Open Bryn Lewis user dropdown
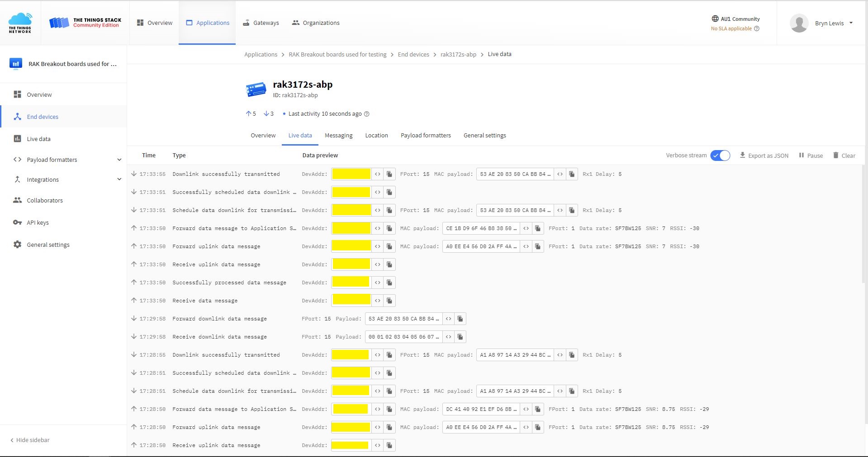This screenshot has height=457, width=868. (x=851, y=23)
